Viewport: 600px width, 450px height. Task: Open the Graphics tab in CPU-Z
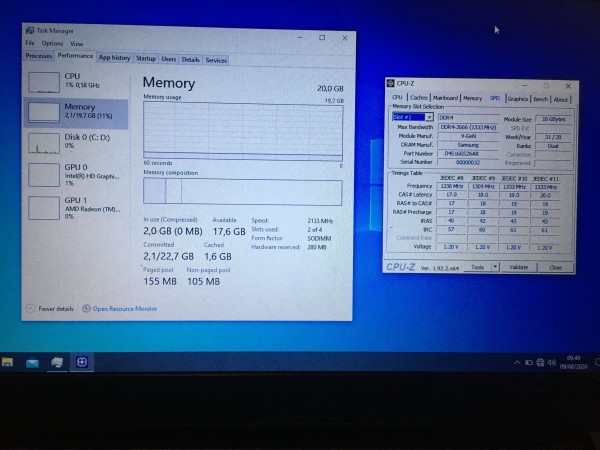click(518, 99)
